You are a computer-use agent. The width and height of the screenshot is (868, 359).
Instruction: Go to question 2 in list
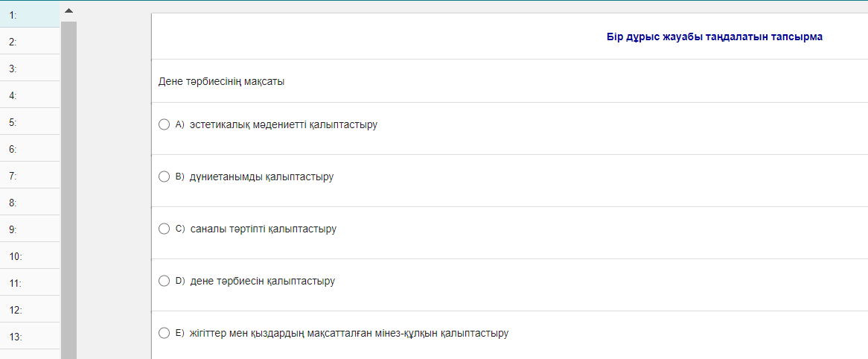tap(30, 42)
